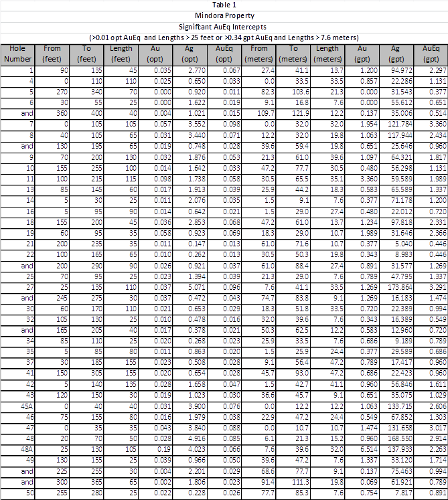Select the AuEq gpt value 2.297
Image resolution: width=448 pixels, height=500 pixels.
pos(437,70)
